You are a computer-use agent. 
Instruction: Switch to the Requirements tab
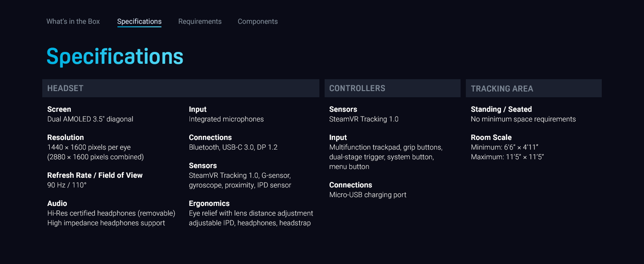(200, 22)
